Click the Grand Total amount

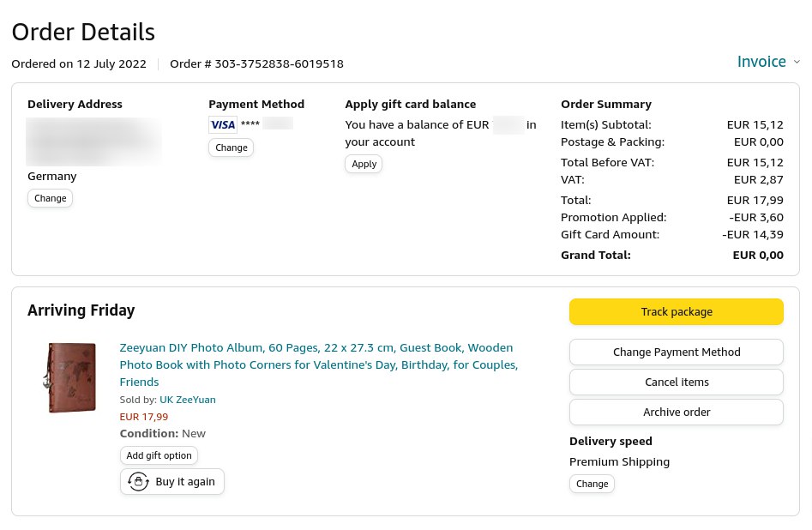click(757, 255)
